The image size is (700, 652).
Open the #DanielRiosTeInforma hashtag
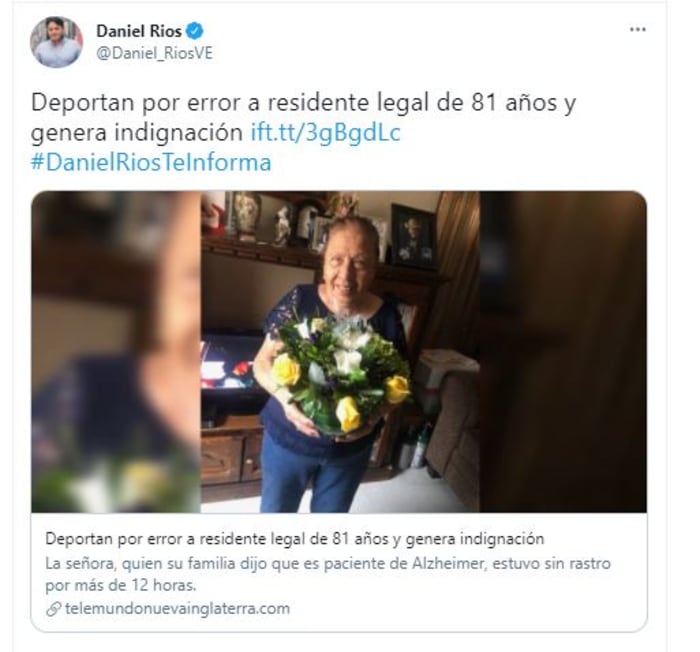(x=151, y=162)
